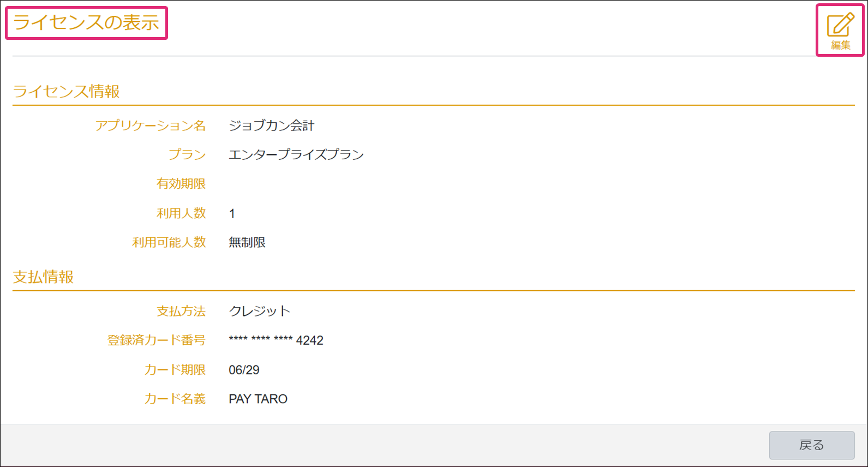Select the 無制限 value text
The width and height of the screenshot is (868, 467).
point(247,242)
